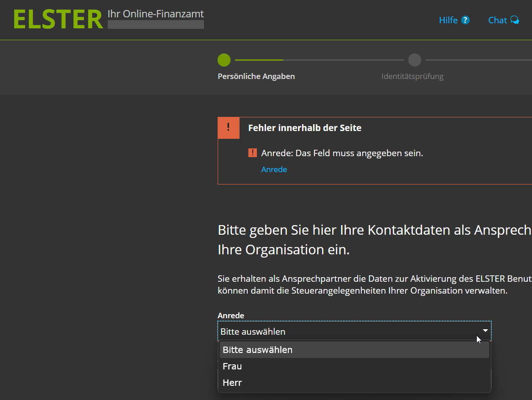Click the "Fehler innerhalb der Seite" heading

pos(304,128)
